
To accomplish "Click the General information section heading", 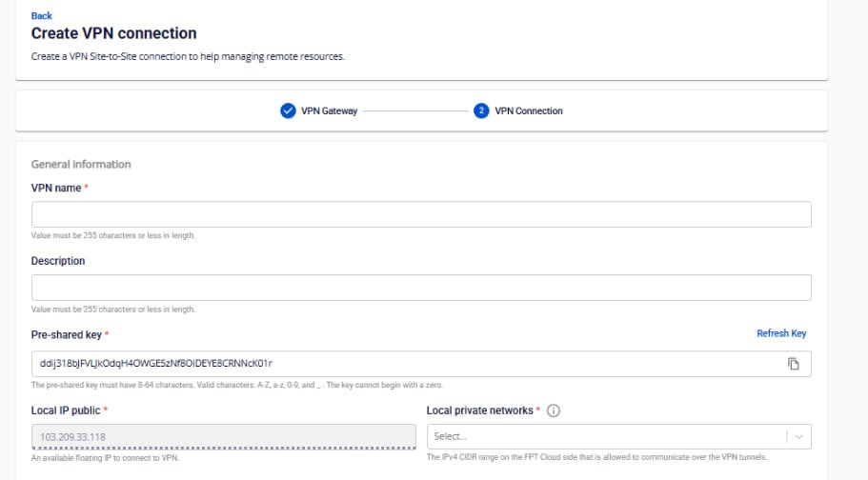I will pos(81,164).
